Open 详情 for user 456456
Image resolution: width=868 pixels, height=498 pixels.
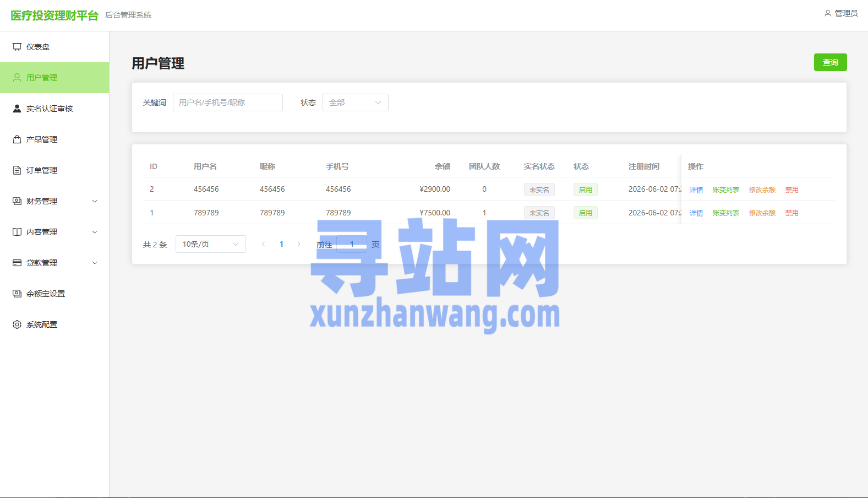coord(696,190)
